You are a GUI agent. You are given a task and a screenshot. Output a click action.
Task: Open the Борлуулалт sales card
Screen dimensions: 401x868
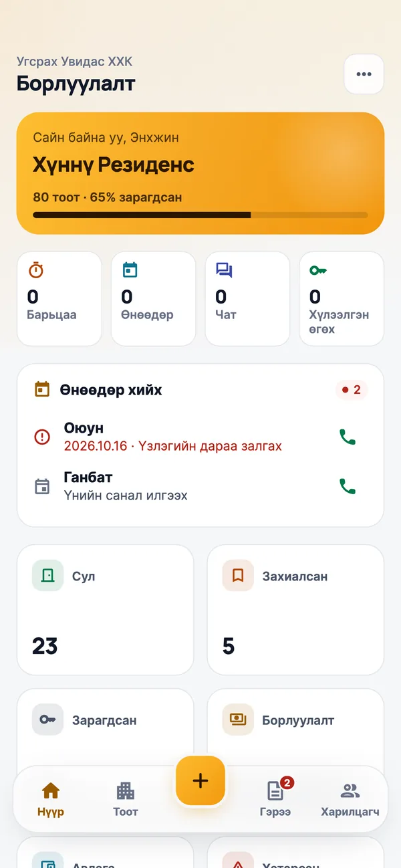coord(295,728)
